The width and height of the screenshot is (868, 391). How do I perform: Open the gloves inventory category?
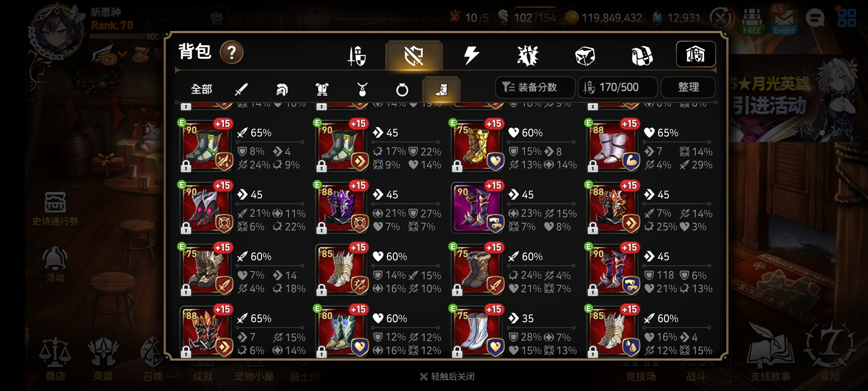click(642, 56)
